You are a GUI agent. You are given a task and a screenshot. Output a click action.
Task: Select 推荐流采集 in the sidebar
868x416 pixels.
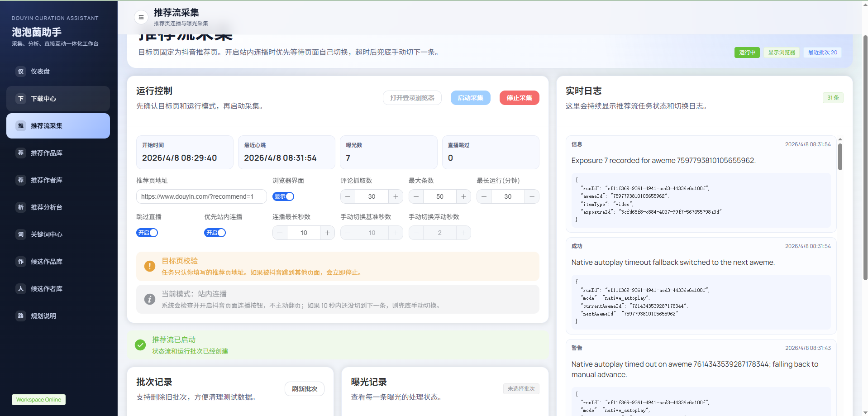click(58, 126)
